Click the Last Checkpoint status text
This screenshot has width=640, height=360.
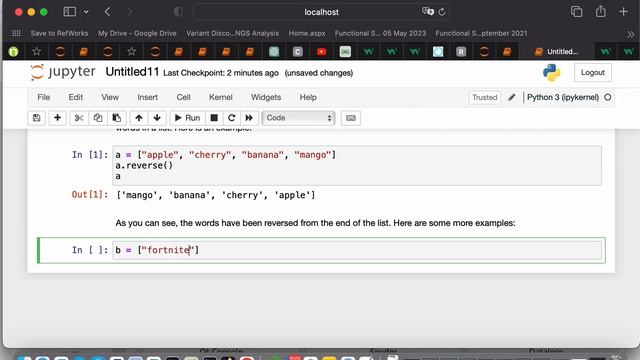(x=221, y=73)
